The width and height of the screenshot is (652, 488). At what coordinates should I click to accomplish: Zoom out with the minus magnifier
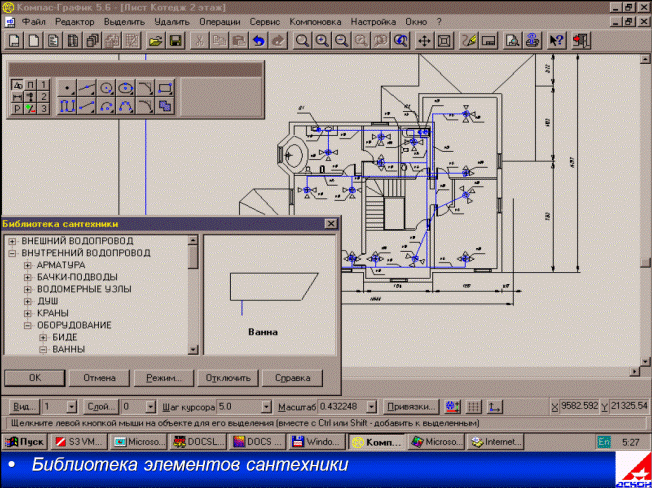341,41
